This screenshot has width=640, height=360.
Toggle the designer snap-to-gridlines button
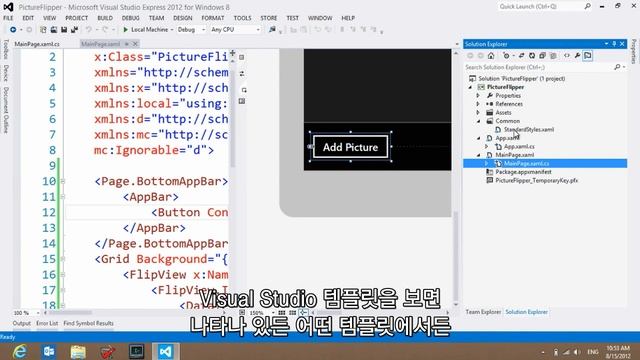(x=292, y=313)
